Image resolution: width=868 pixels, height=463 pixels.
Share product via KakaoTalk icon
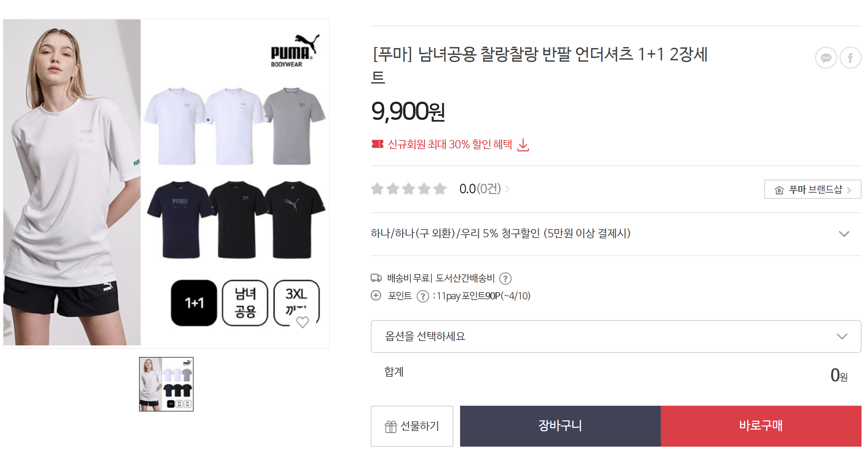click(825, 58)
